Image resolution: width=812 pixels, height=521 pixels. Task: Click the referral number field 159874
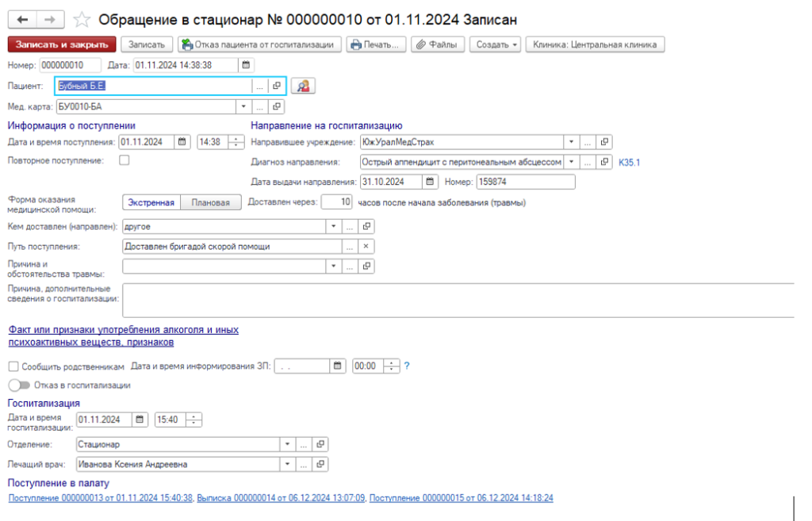pyautogui.click(x=526, y=182)
